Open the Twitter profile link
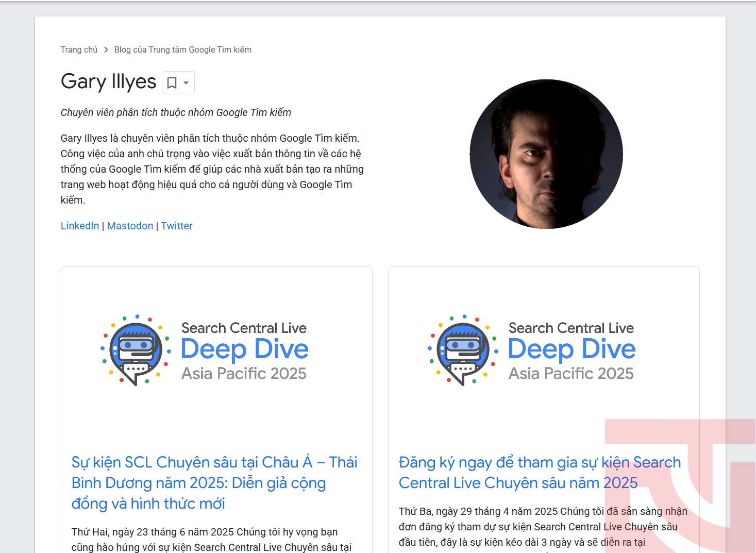This screenshot has width=756, height=553. point(177,226)
